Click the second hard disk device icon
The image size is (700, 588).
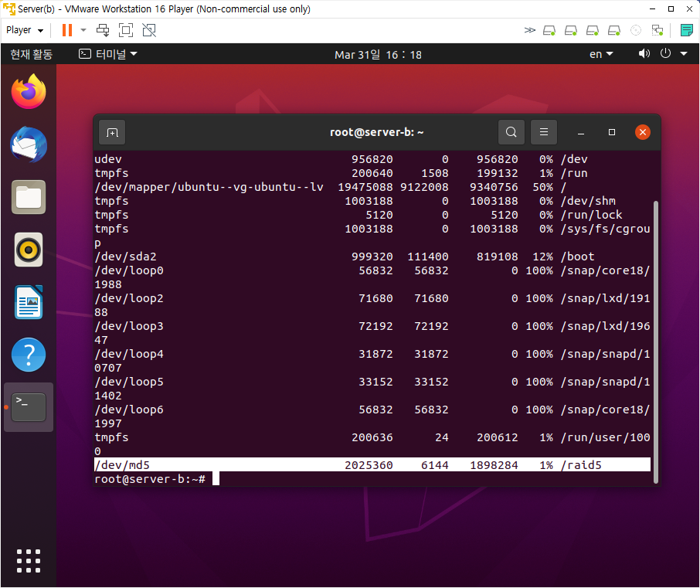(x=570, y=30)
